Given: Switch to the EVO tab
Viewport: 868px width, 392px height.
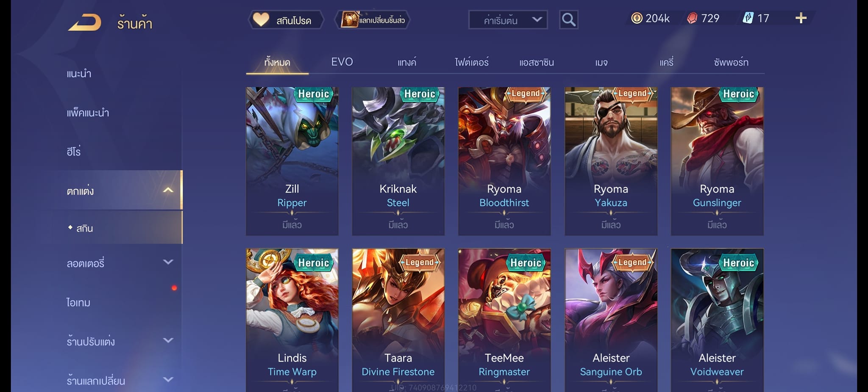Looking at the screenshot, I should pyautogui.click(x=342, y=62).
